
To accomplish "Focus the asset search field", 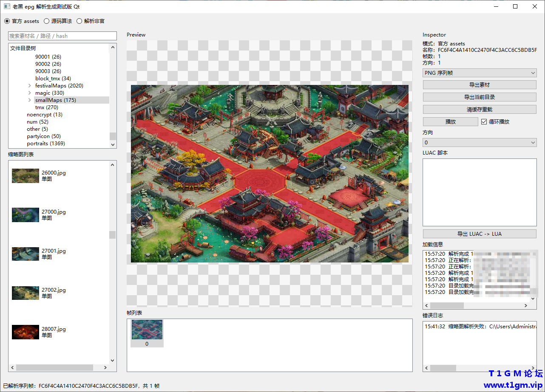I will 62,36.
